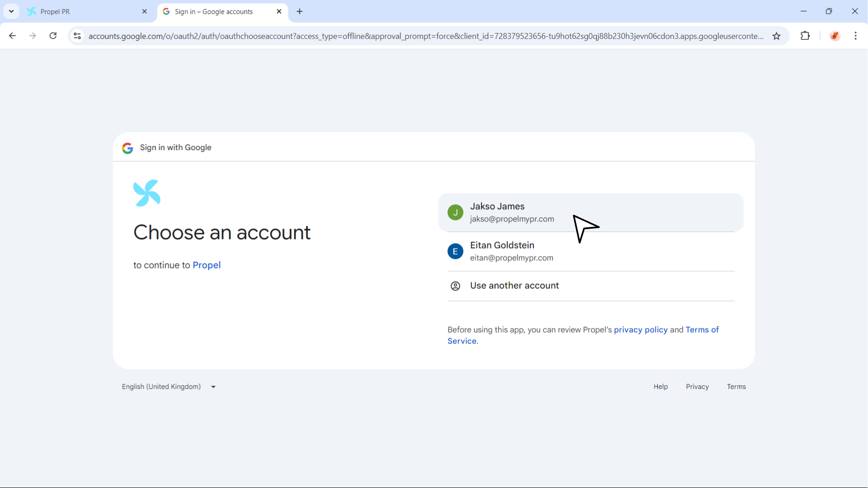Open the Terms footer link
868x488 pixels.
tap(736, 387)
